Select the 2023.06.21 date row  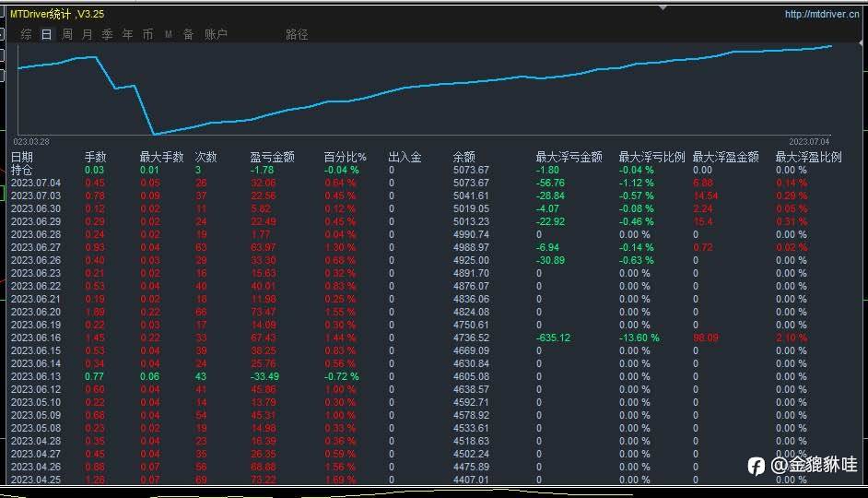point(35,299)
